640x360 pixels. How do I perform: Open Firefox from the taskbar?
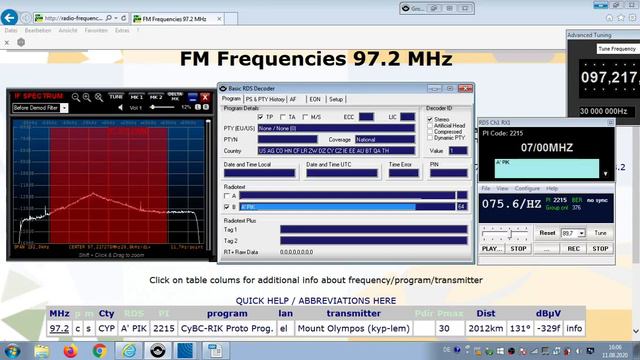[x=71, y=351]
